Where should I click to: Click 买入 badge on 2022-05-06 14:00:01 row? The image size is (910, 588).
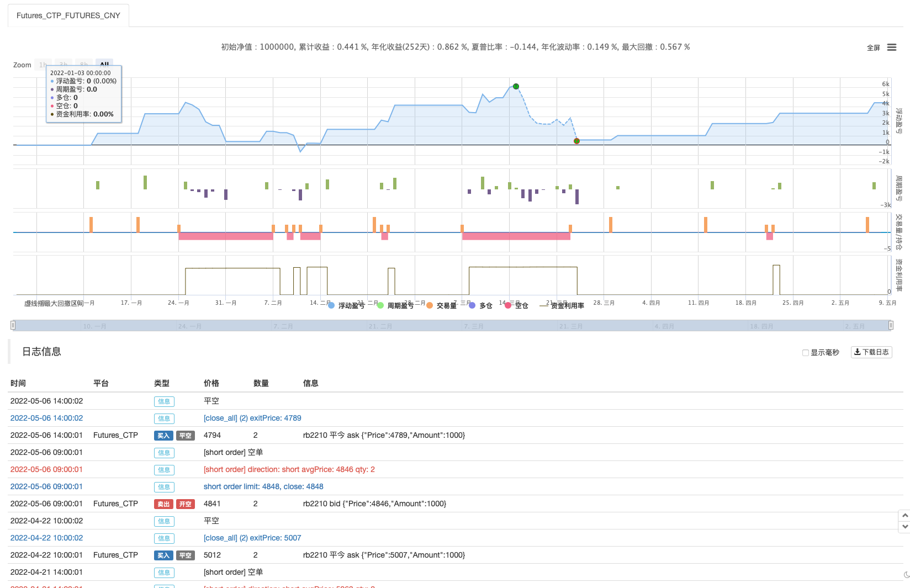coord(163,436)
